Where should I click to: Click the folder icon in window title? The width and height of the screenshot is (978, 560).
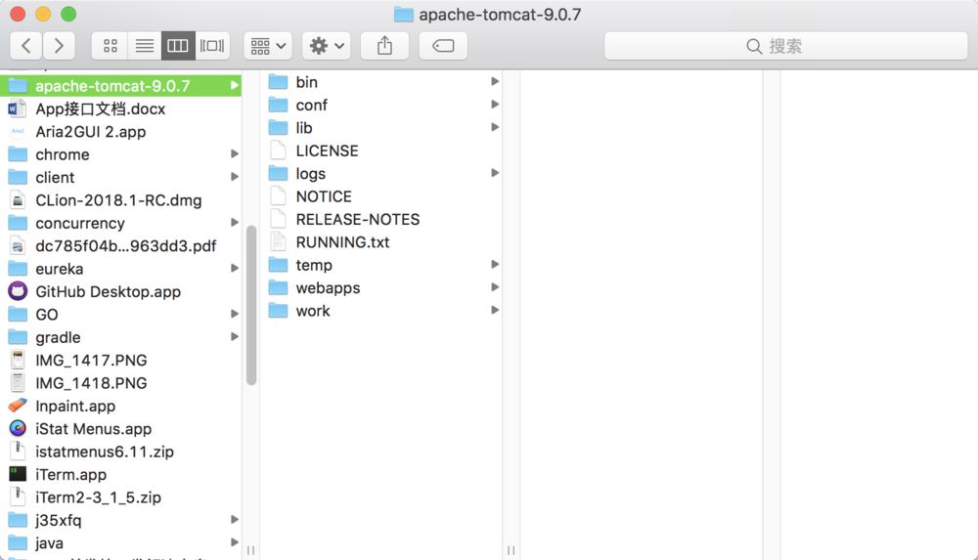[x=404, y=15]
